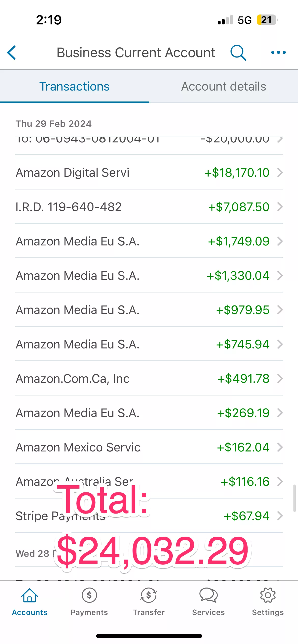Screen dimensions: 298x644
Task: Open the Settings gear icon
Action: pyautogui.click(x=268, y=596)
